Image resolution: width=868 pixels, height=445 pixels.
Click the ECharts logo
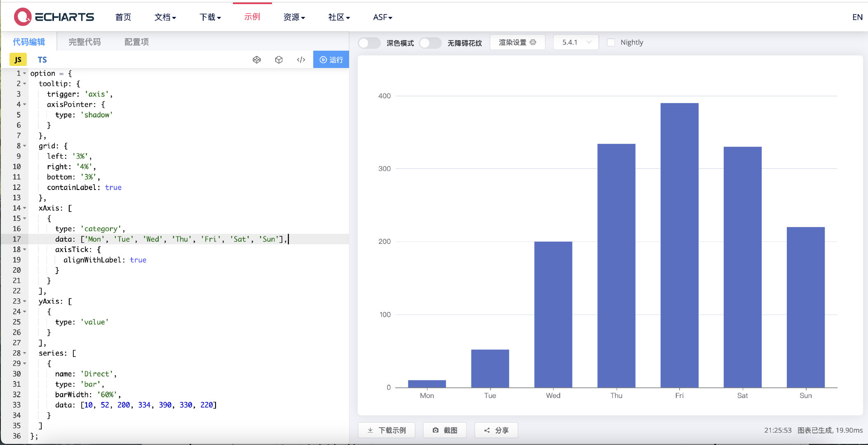[54, 17]
